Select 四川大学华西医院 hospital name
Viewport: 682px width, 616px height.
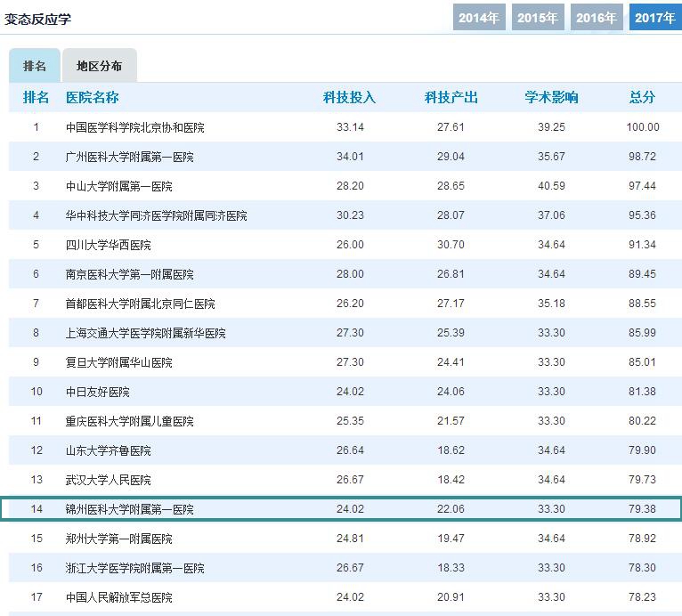pos(109,245)
